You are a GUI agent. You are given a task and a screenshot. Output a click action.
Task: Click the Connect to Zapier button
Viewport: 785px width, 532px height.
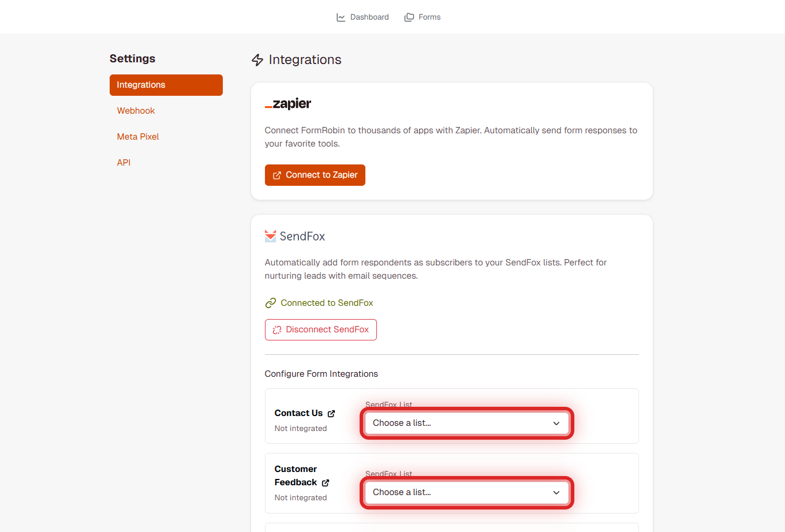(x=315, y=175)
